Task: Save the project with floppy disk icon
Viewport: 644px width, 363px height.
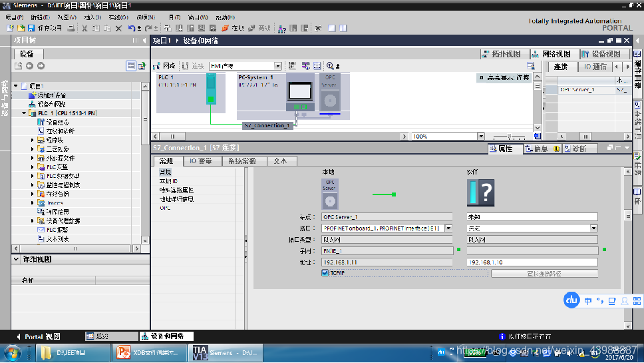Action: pos(31,29)
